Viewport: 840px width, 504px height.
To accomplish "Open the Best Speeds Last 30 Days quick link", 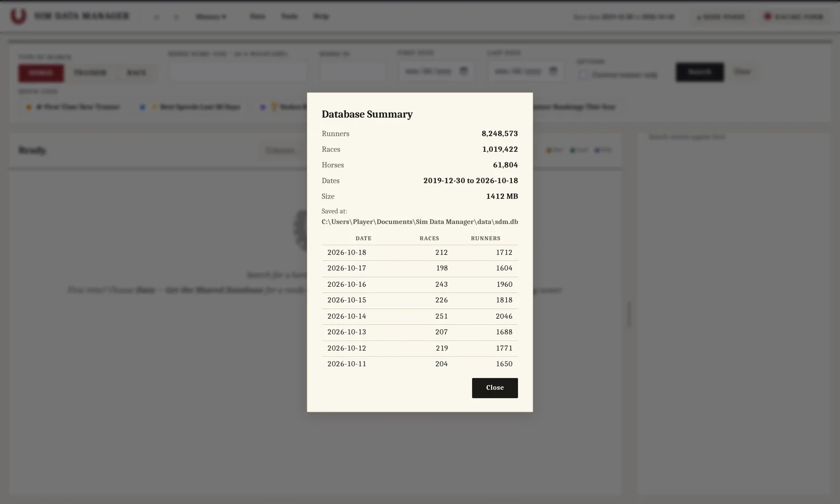I will [190, 107].
